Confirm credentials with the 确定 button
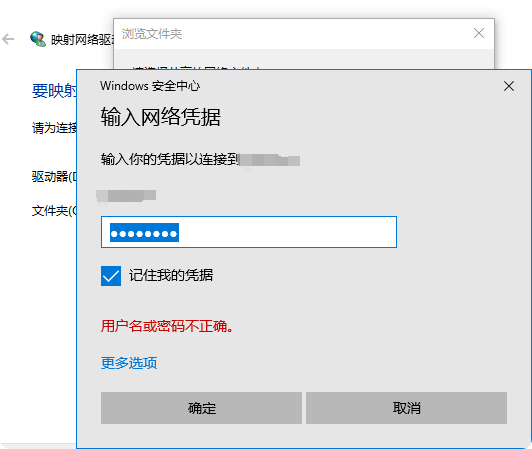Screen dimensions: 532x449 tap(201, 408)
